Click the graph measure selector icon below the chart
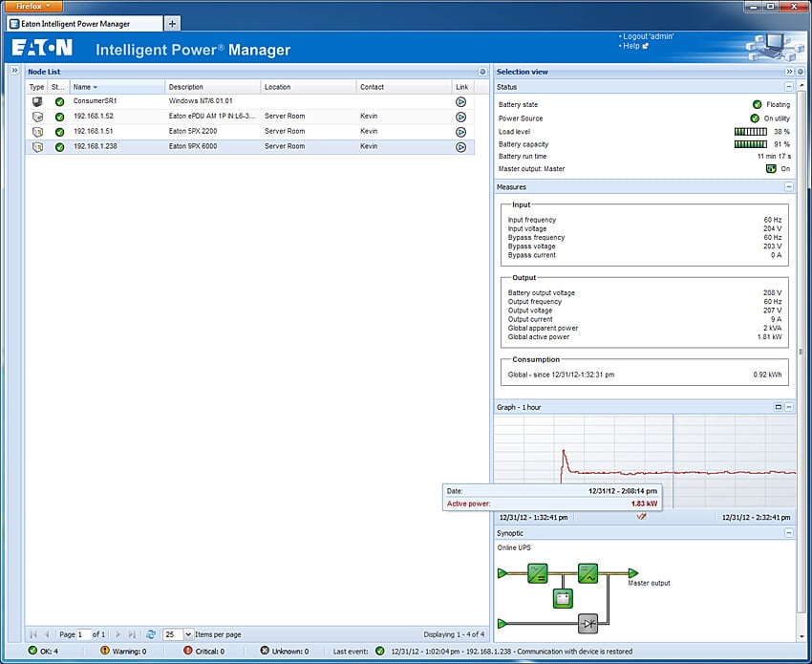This screenshot has height=664, width=812. 641,516
